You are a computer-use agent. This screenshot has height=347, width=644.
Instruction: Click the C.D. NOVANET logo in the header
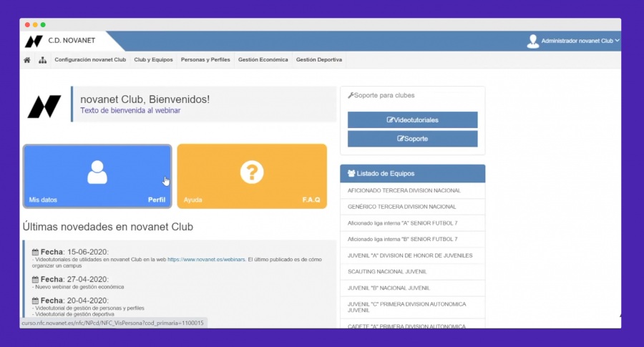coord(34,41)
